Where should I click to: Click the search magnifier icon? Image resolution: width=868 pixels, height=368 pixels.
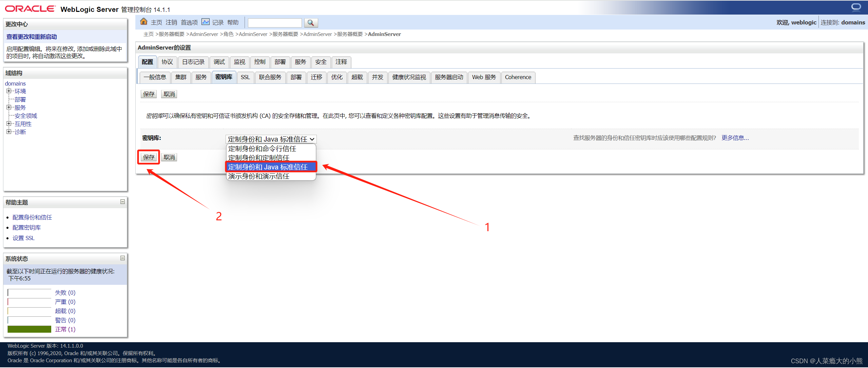click(310, 22)
